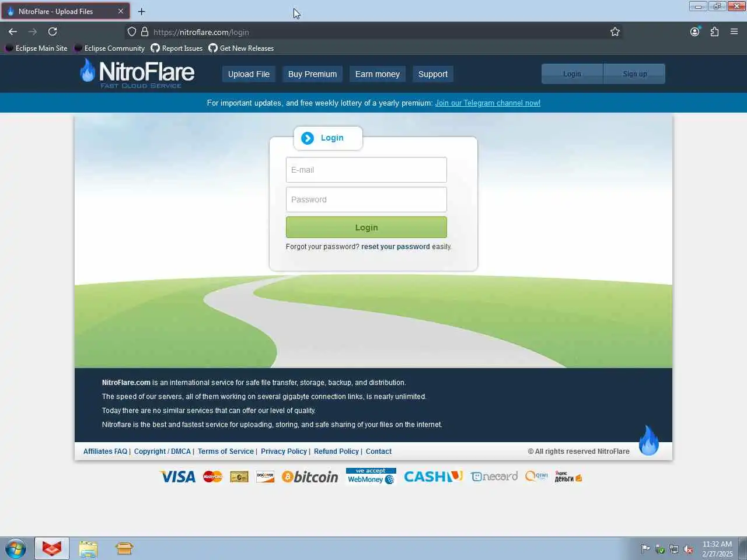Click the VISA payment logo
Viewport: 747px width, 560px height.
[177, 477]
